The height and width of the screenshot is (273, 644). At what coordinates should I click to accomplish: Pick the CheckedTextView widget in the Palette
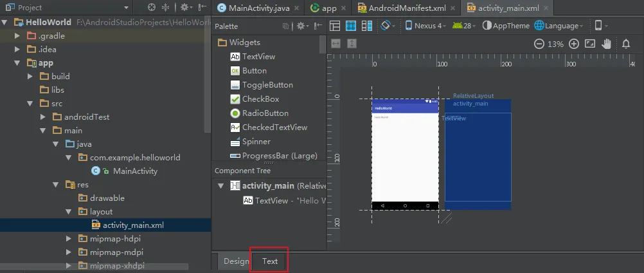(269, 127)
